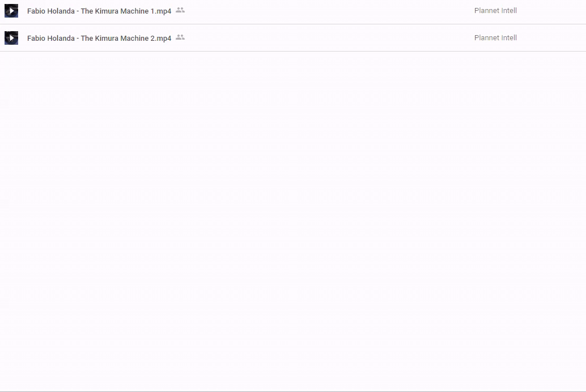Click the "Fabio Holanda" text in the second filename
The image size is (586, 392).
tap(50, 39)
